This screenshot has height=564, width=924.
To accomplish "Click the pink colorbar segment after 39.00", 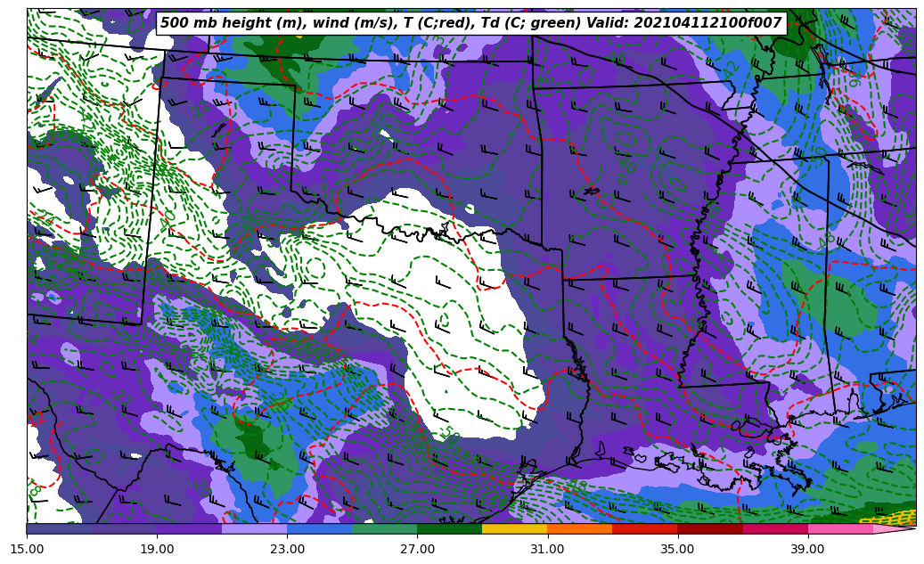I will click(x=839, y=528).
